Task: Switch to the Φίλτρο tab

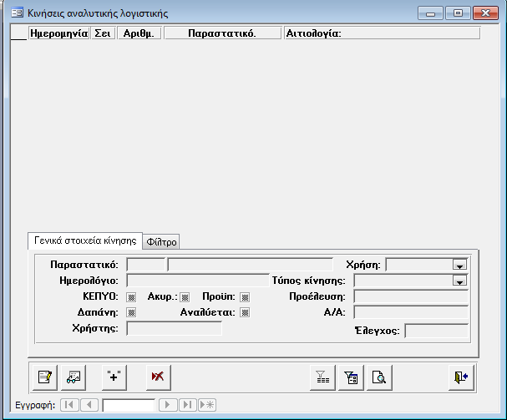Action: click(162, 242)
